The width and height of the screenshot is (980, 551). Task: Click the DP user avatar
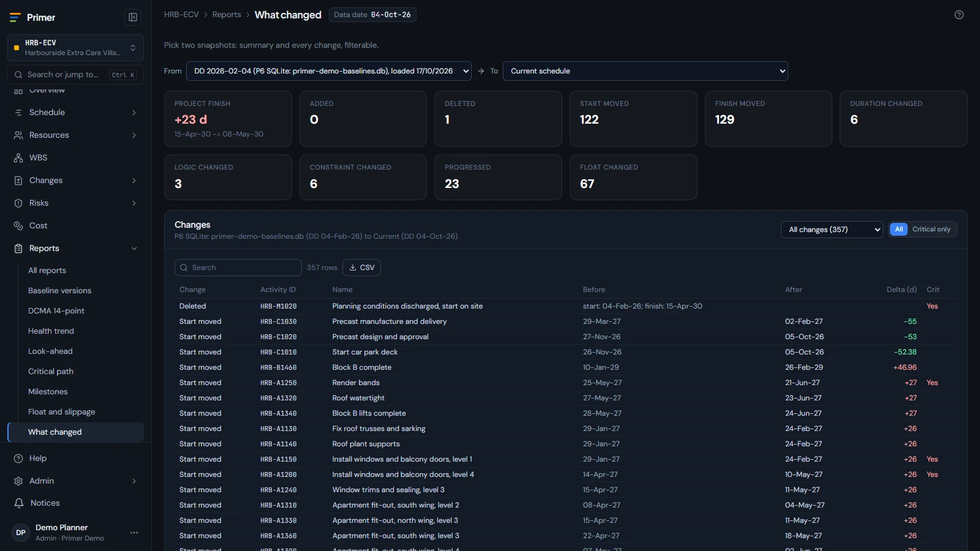[x=21, y=533]
